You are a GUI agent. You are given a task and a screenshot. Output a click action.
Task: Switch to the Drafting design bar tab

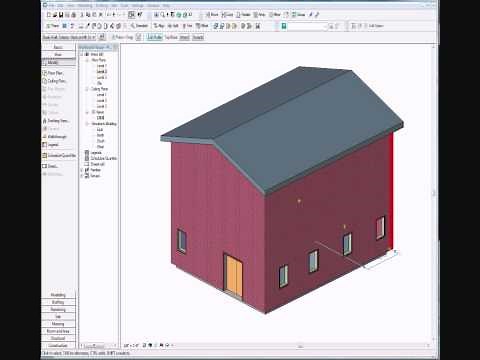tap(58, 302)
